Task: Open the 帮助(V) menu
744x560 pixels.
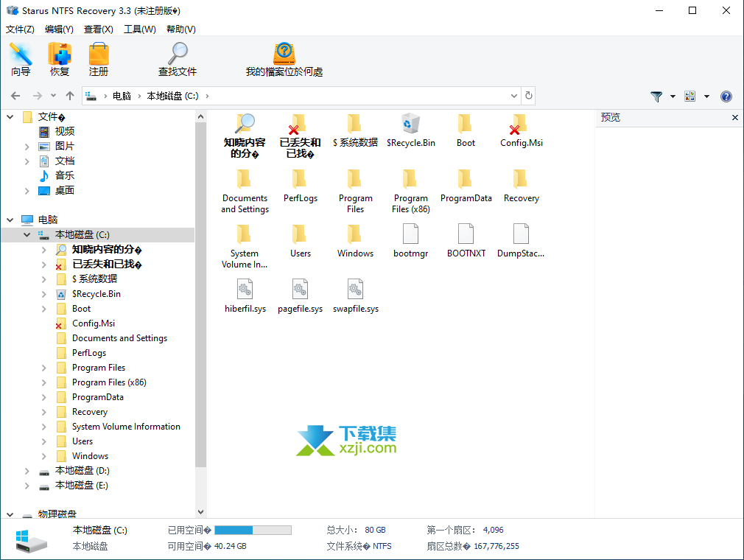Action: pyautogui.click(x=181, y=29)
